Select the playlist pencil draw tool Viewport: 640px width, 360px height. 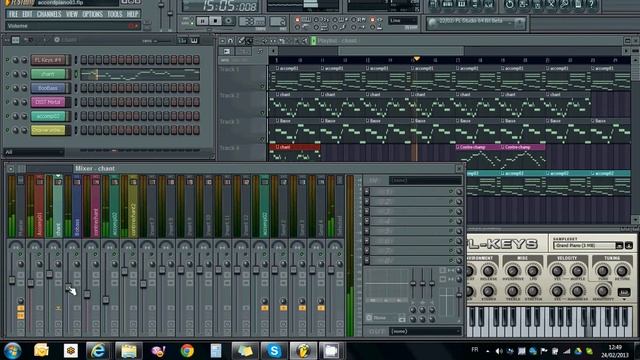pyautogui.click(x=242, y=41)
